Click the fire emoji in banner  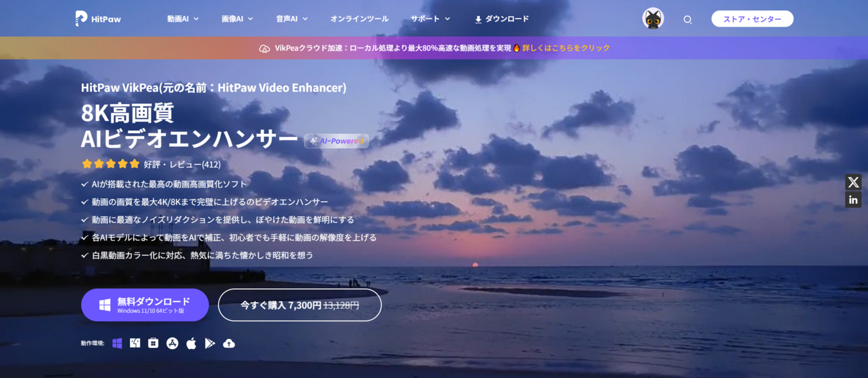coord(517,48)
